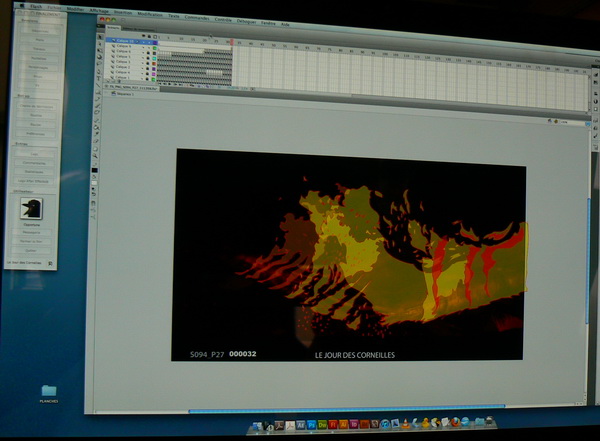Viewport: 600px width, 441px height.
Task: Select the Line tool in the tools panel
Action: pos(98,85)
